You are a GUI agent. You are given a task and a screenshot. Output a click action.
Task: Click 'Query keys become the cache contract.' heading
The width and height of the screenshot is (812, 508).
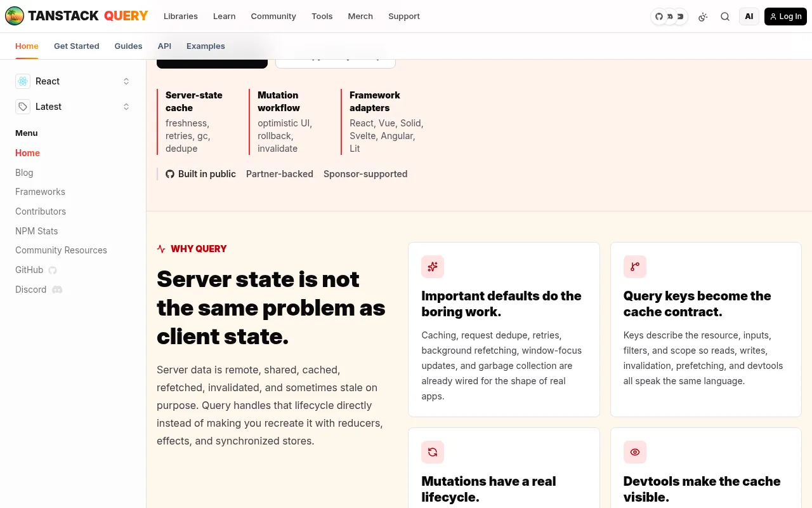[x=697, y=304]
